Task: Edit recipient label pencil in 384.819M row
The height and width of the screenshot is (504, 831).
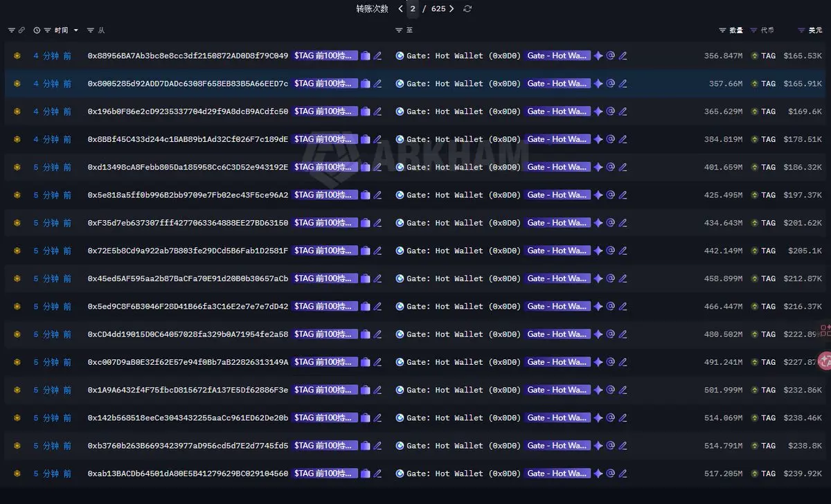Action: (623, 139)
